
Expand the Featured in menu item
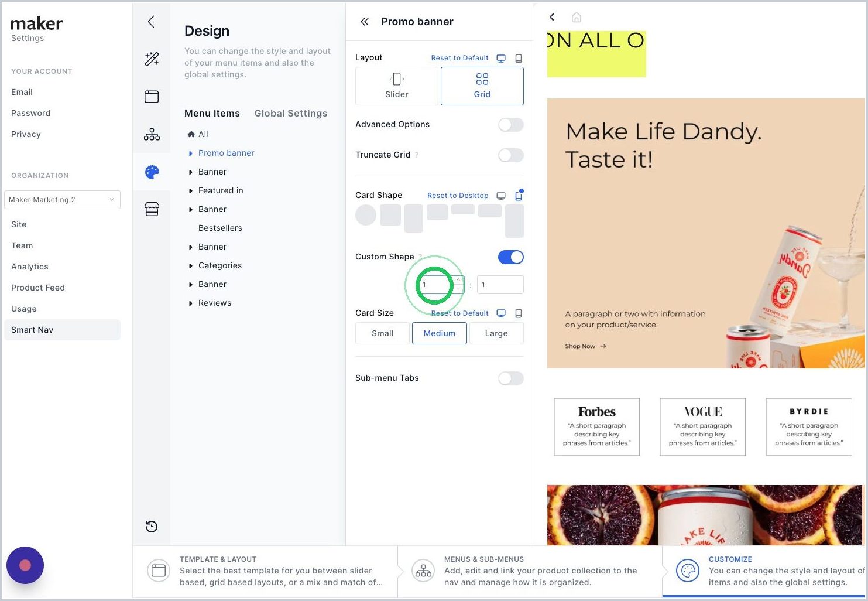coord(191,191)
